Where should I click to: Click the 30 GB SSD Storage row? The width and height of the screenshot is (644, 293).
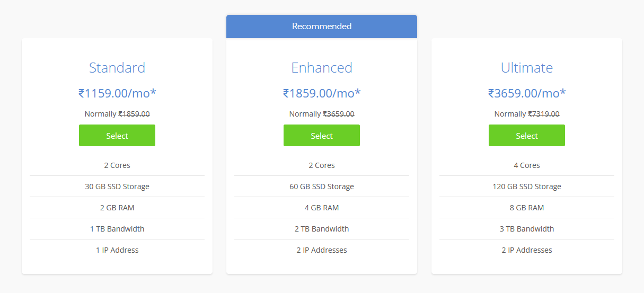pyautogui.click(x=117, y=187)
